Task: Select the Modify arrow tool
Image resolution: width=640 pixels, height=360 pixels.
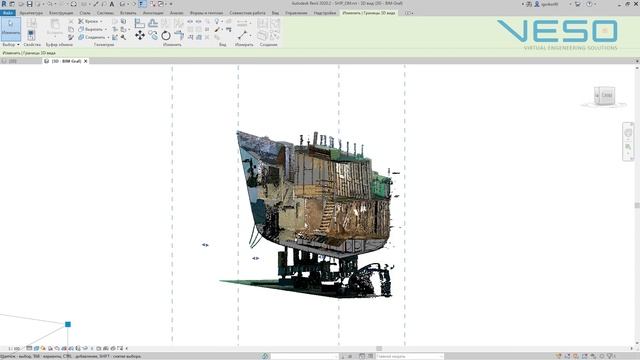Action: click(x=11, y=29)
